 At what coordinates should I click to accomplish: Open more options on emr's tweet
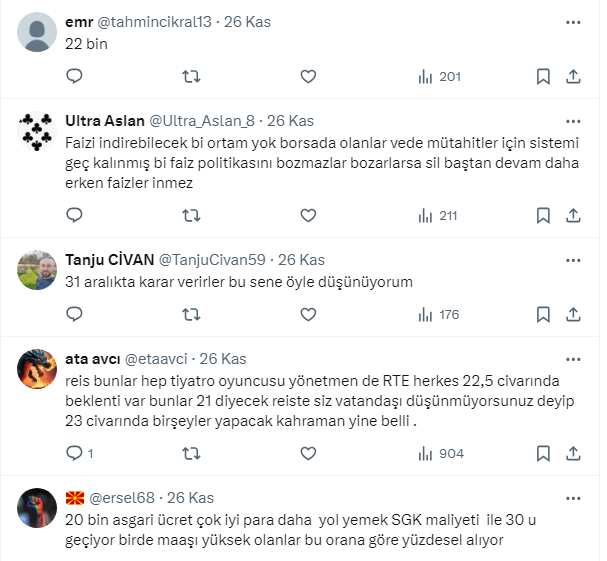[573, 21]
